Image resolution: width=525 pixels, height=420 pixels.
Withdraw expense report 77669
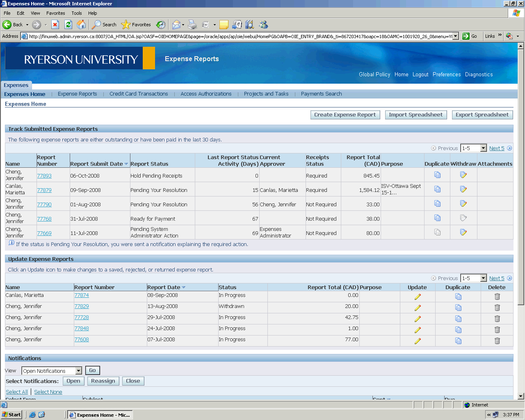pyautogui.click(x=463, y=233)
